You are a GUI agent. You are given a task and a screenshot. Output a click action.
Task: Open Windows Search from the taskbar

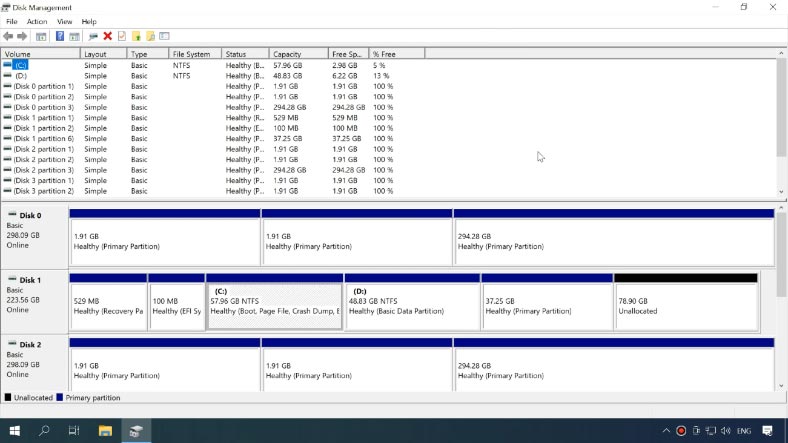click(44, 430)
